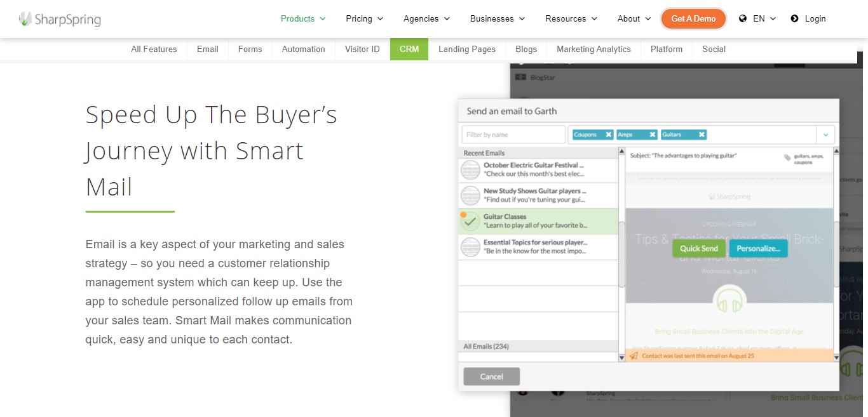This screenshot has width=868, height=417.
Task: Open the About dropdown
Action: (634, 18)
